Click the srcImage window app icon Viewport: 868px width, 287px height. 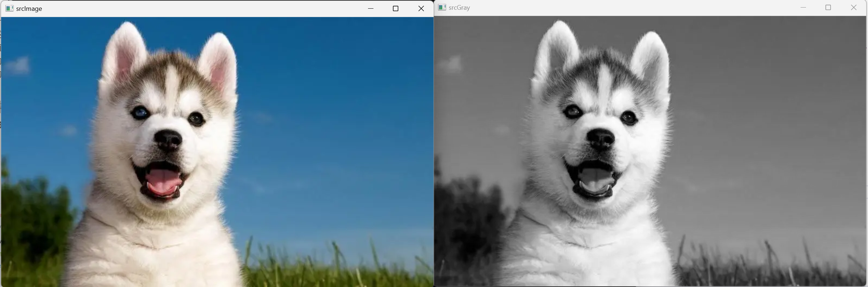(x=10, y=8)
